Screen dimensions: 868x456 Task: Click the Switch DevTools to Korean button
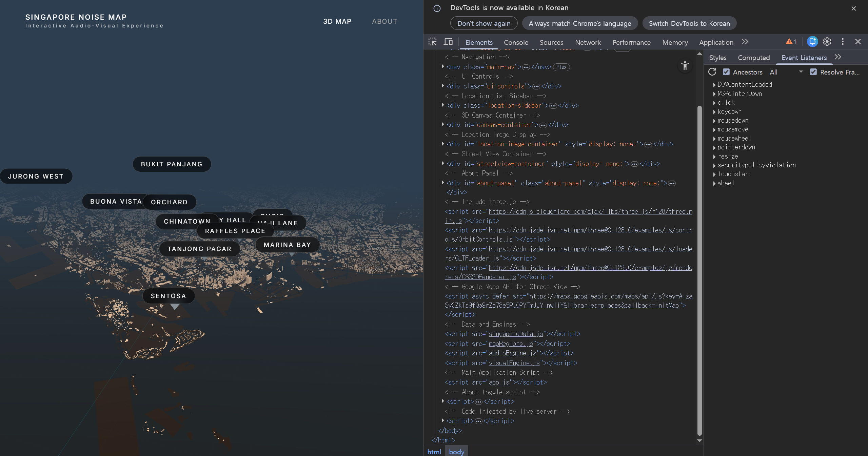(689, 23)
